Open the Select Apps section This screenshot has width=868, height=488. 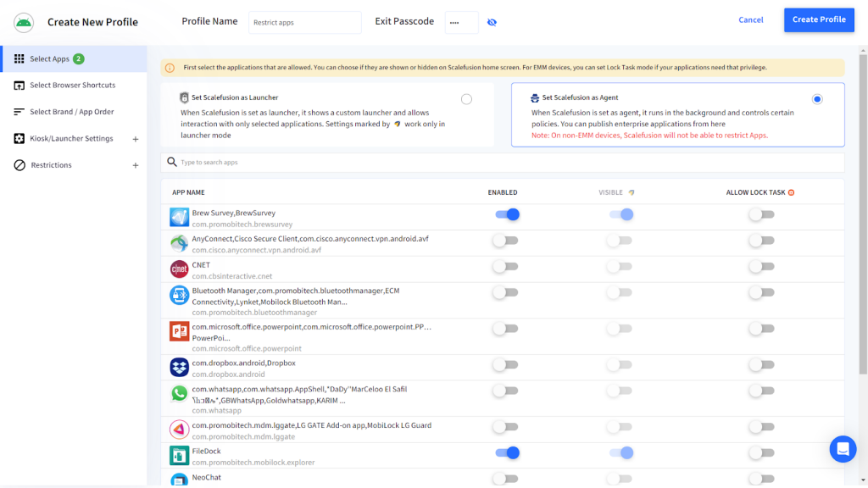coord(74,58)
